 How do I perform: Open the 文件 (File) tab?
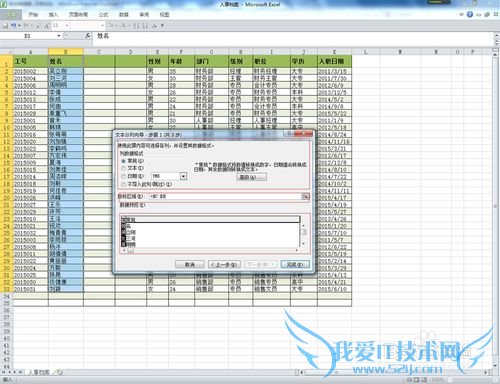[11, 15]
